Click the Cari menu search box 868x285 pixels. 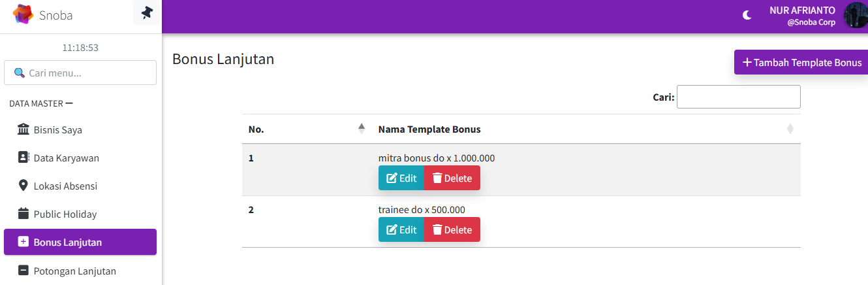[x=80, y=73]
